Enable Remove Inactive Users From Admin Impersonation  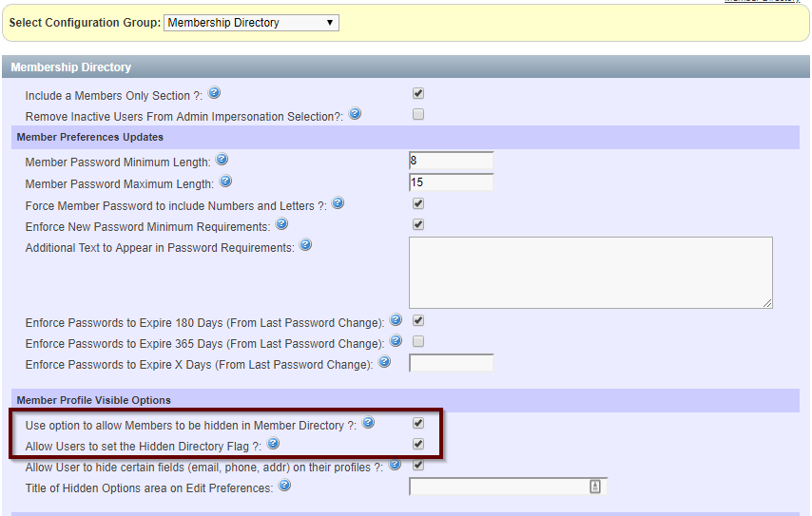pos(418,114)
